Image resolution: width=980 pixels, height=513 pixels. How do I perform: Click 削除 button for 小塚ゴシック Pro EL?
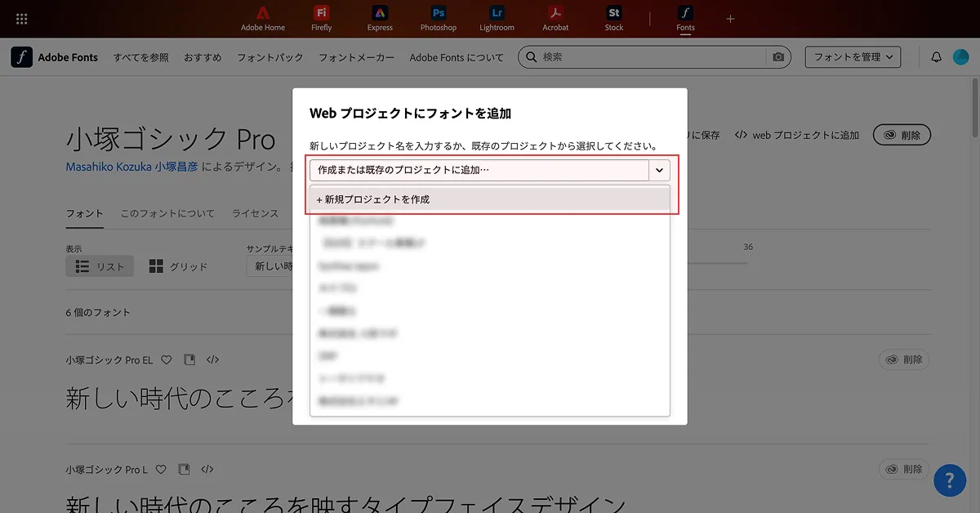(904, 359)
